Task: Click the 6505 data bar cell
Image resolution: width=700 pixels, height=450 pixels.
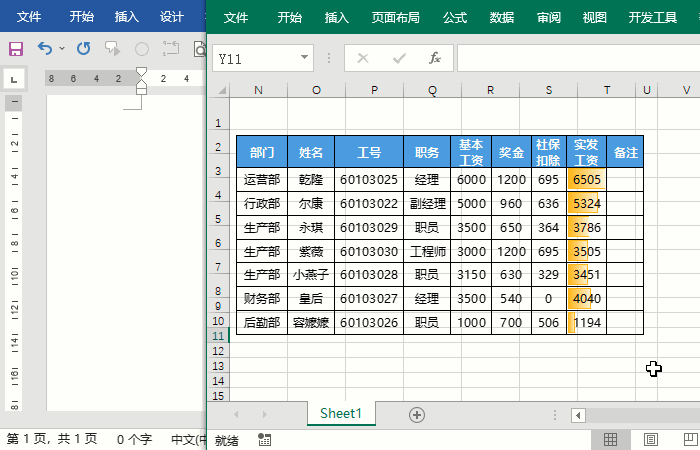Action: [x=586, y=179]
